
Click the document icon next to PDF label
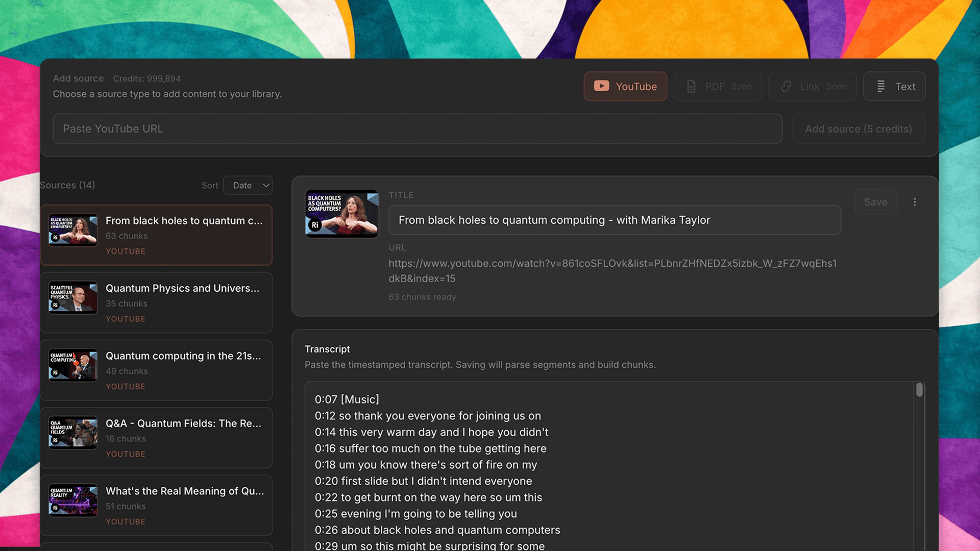[x=692, y=86]
